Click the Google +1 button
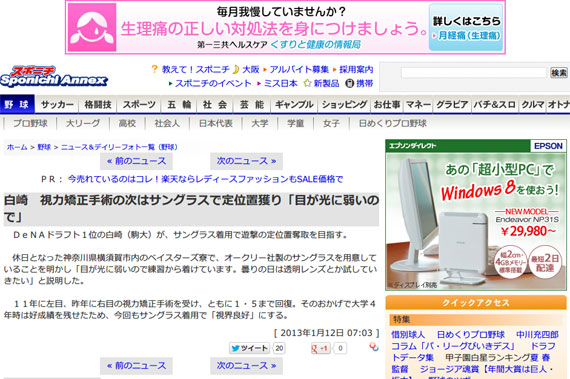Viewport: 570px width, 379px height. coord(320,348)
